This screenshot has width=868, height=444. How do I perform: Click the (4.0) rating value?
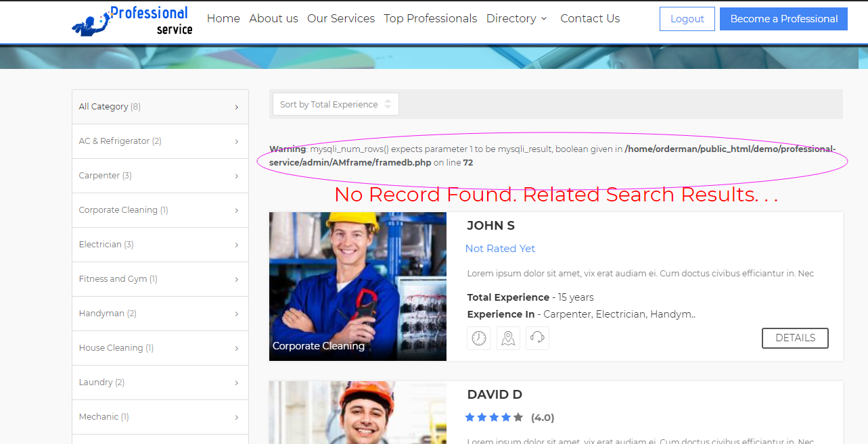pyautogui.click(x=543, y=418)
